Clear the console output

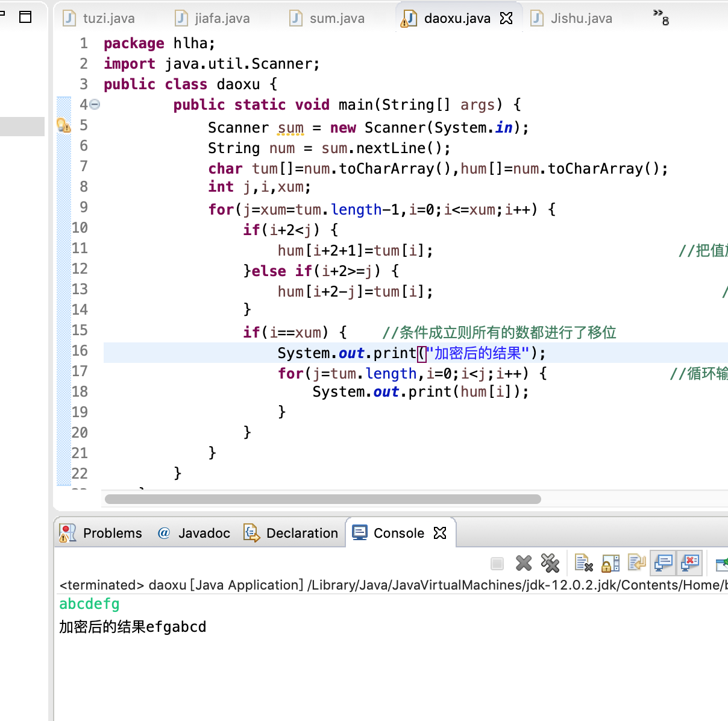click(x=583, y=564)
